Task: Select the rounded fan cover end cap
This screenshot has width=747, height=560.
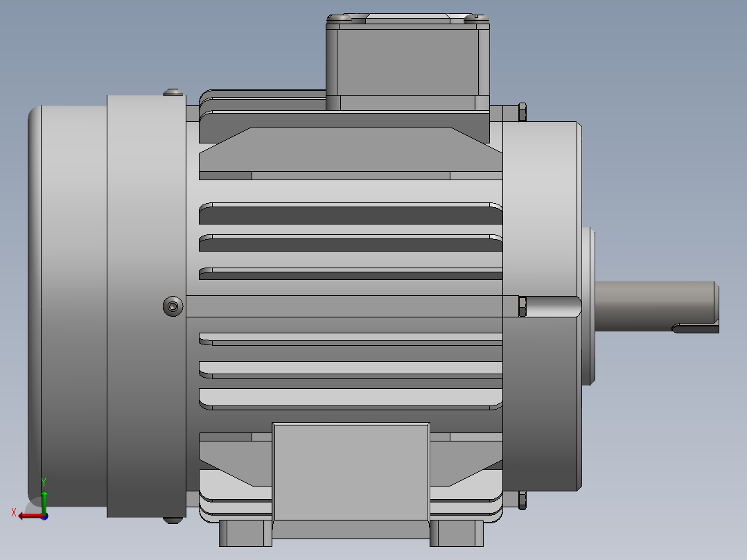Action: point(67,306)
